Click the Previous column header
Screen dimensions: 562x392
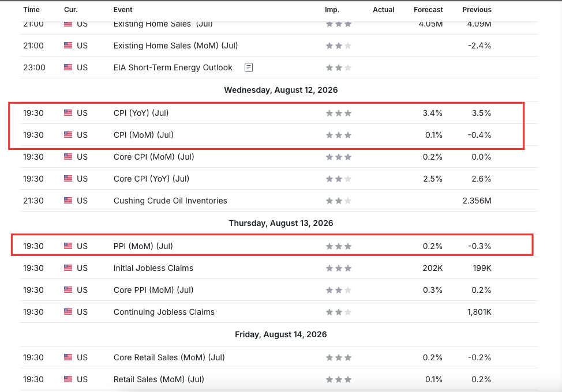coord(477,10)
